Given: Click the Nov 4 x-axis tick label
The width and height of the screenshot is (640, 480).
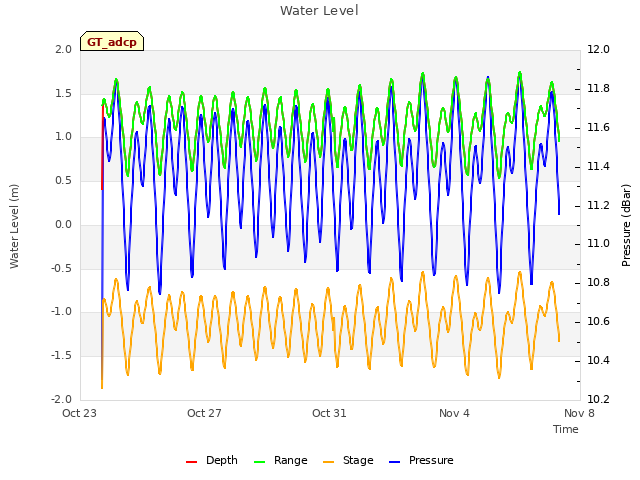Looking at the screenshot, I should [454, 413].
